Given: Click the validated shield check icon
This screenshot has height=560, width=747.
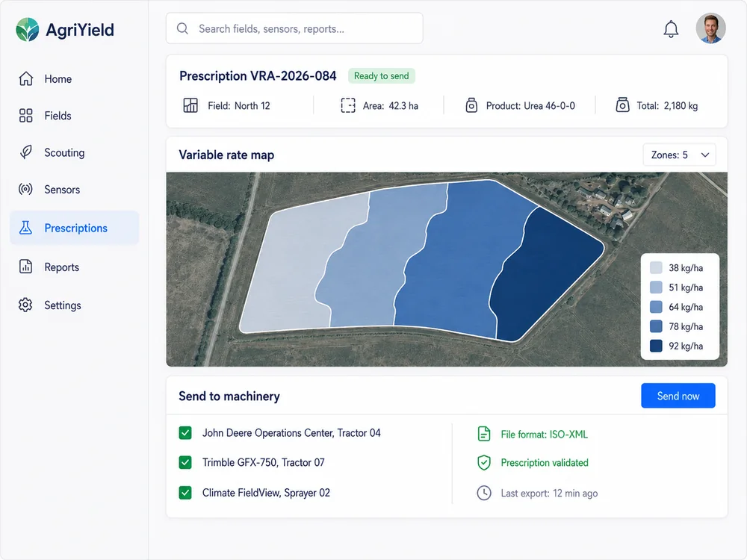Looking at the screenshot, I should point(484,462).
